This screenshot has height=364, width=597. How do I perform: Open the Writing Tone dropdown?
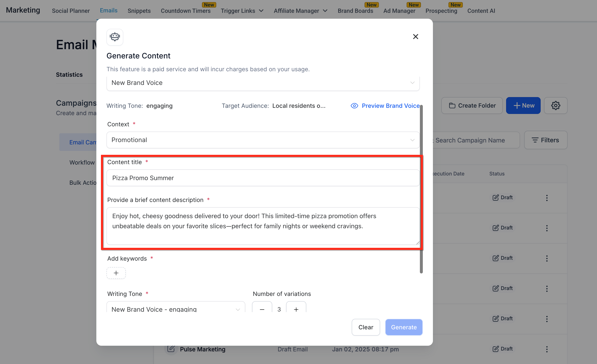coord(176,309)
